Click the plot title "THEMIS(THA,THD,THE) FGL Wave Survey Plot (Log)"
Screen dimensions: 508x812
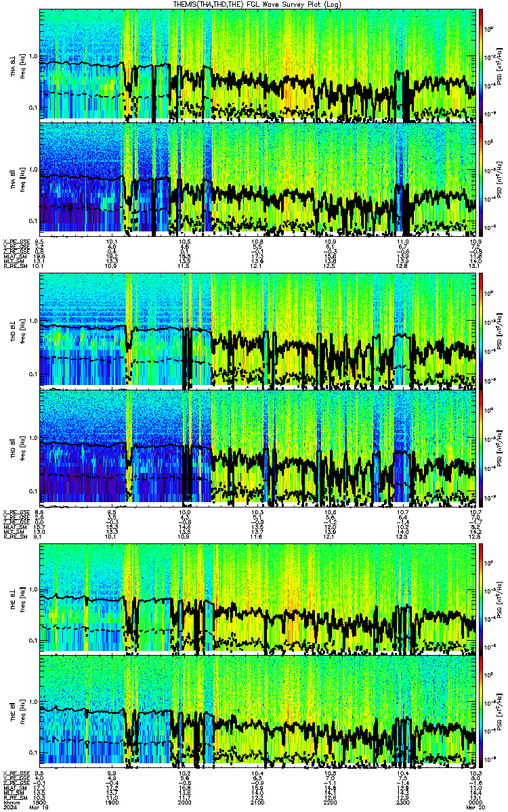coord(257,4)
